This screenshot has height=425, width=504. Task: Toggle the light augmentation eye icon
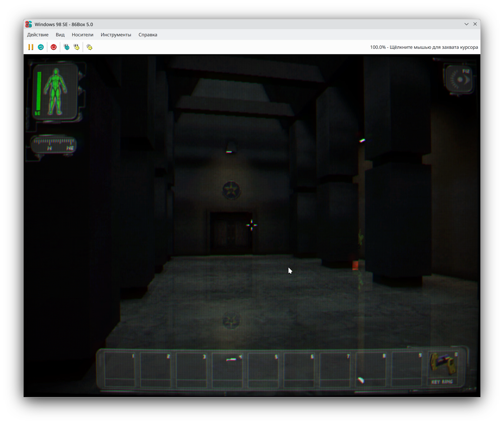click(460, 79)
